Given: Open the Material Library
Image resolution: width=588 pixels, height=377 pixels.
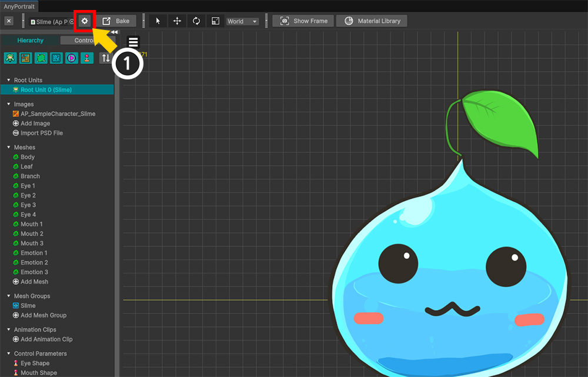Looking at the screenshot, I should (x=372, y=21).
